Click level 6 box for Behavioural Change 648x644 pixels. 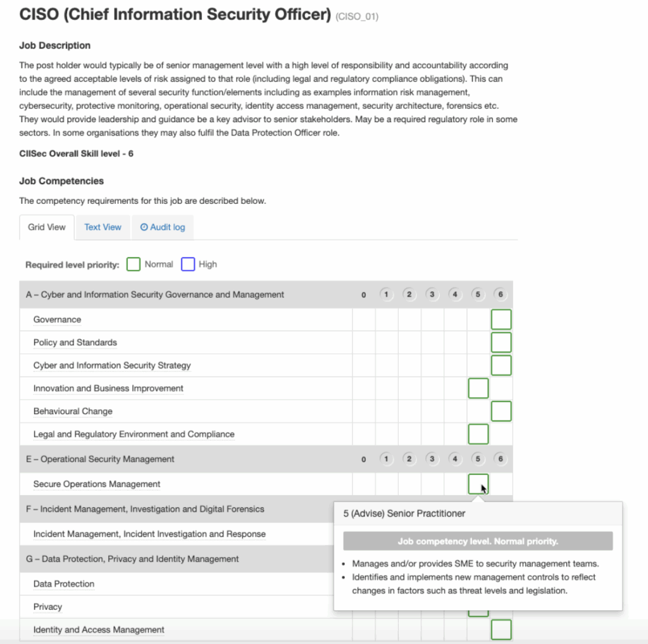pyautogui.click(x=501, y=411)
